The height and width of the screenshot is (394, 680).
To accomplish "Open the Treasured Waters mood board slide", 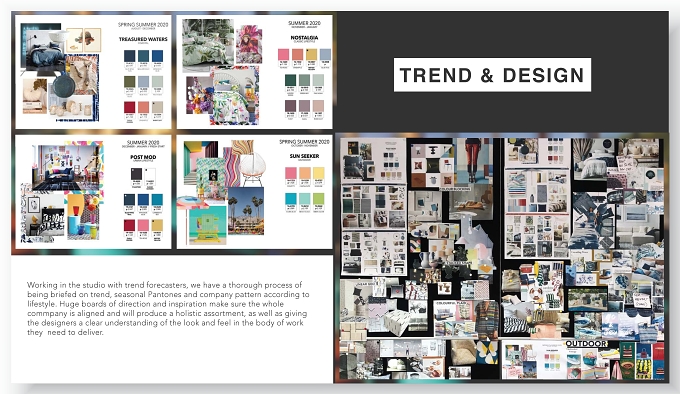I will (93, 72).
